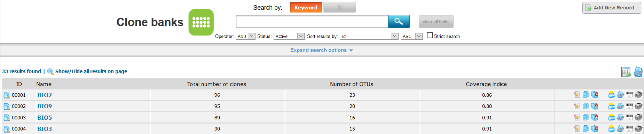Export results table to spreadsheet icon
Image resolution: width=644 pixels, height=134 pixels.
click(626, 72)
